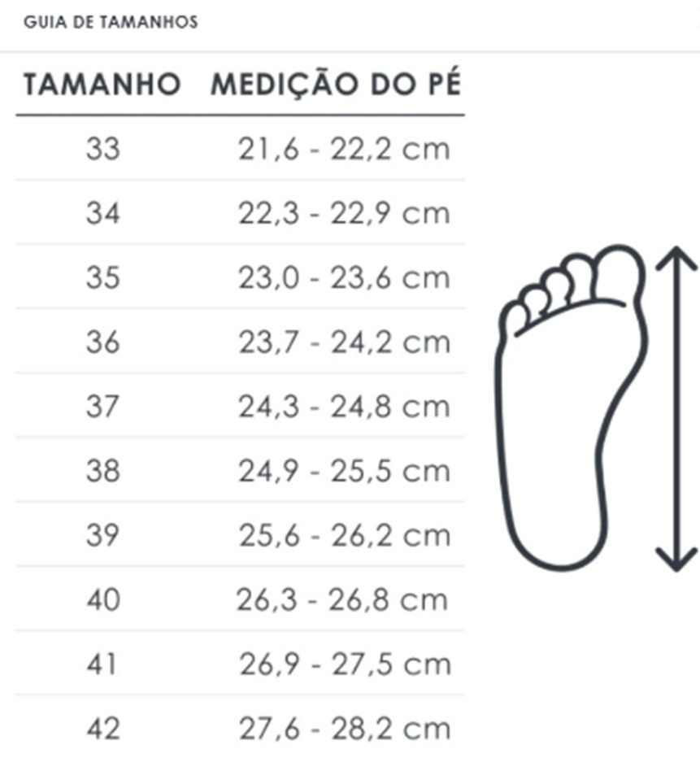Screen dimensions: 700x771
Task: Click the TAMANHO column header
Action: click(102, 84)
